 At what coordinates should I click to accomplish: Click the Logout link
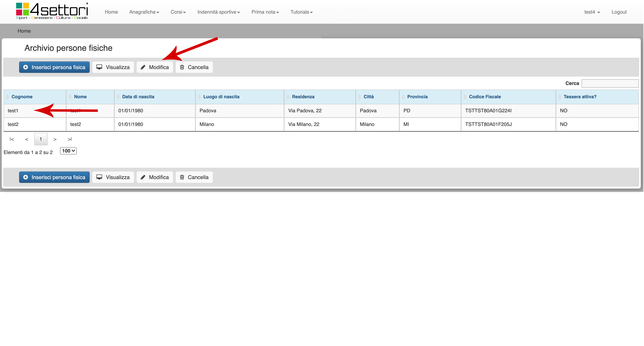619,12
